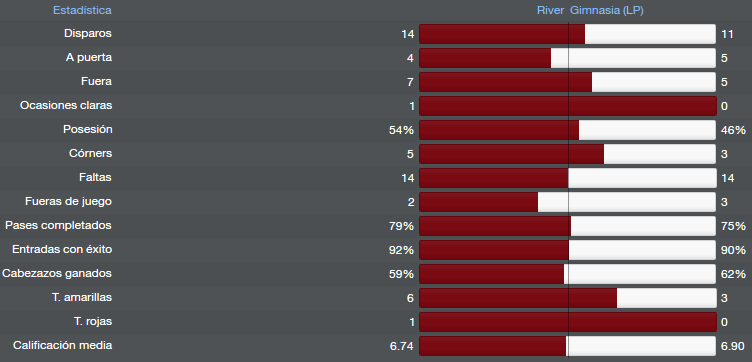Select the Faltas row label
The image size is (752, 362).
pyautogui.click(x=95, y=177)
